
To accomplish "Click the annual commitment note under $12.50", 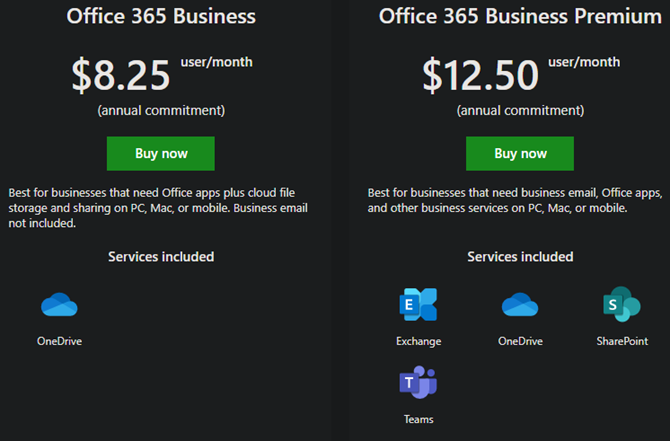I will [x=520, y=111].
